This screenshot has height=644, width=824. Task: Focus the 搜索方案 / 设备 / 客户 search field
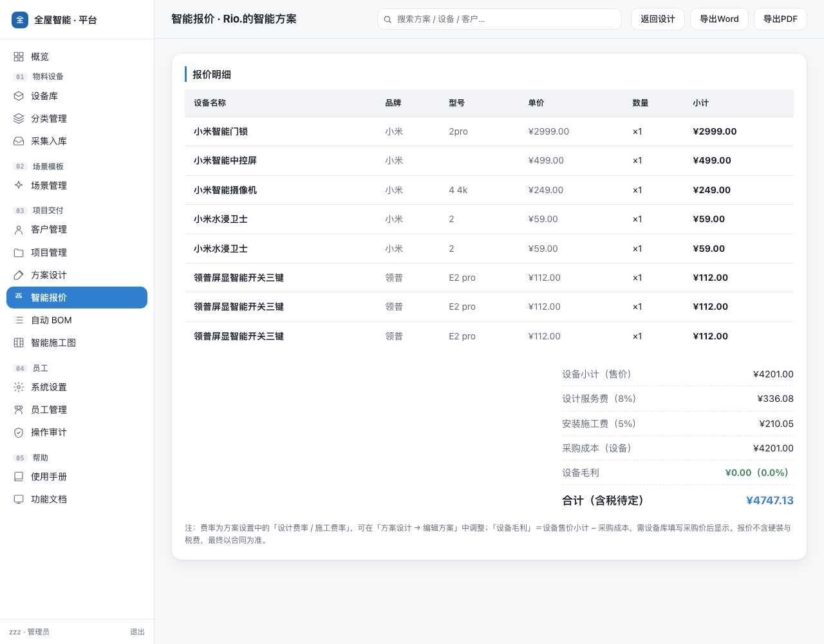(x=499, y=19)
